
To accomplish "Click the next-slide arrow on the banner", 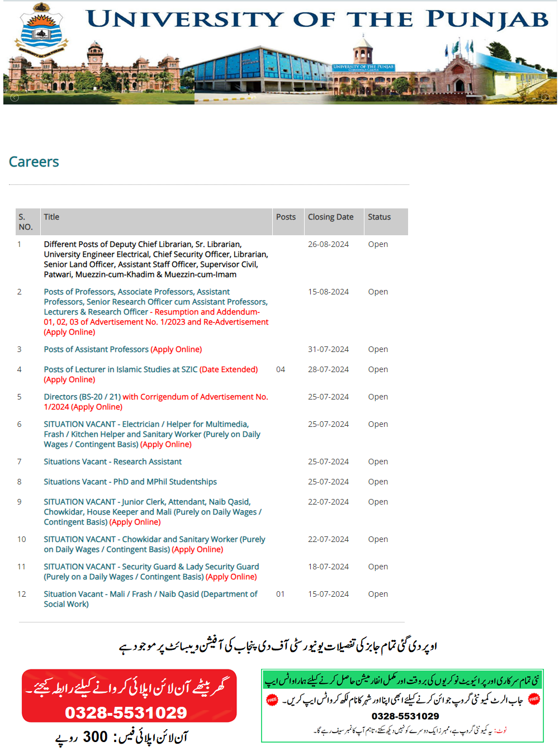I will 545,97.
